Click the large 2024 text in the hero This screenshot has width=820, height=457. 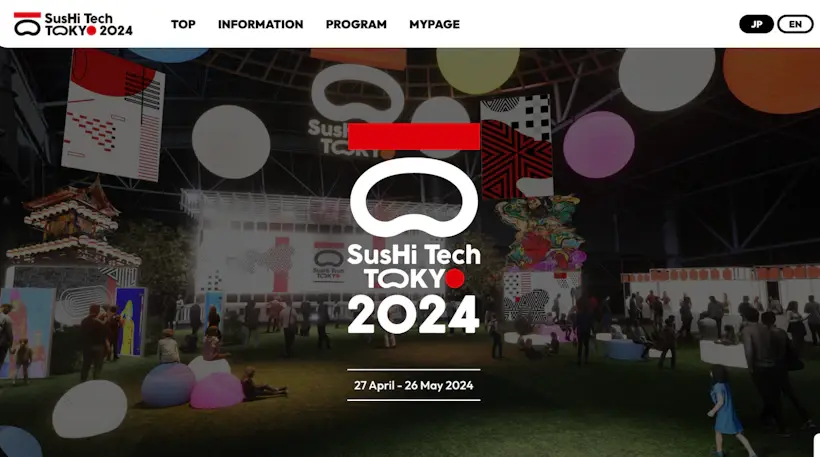(414, 314)
